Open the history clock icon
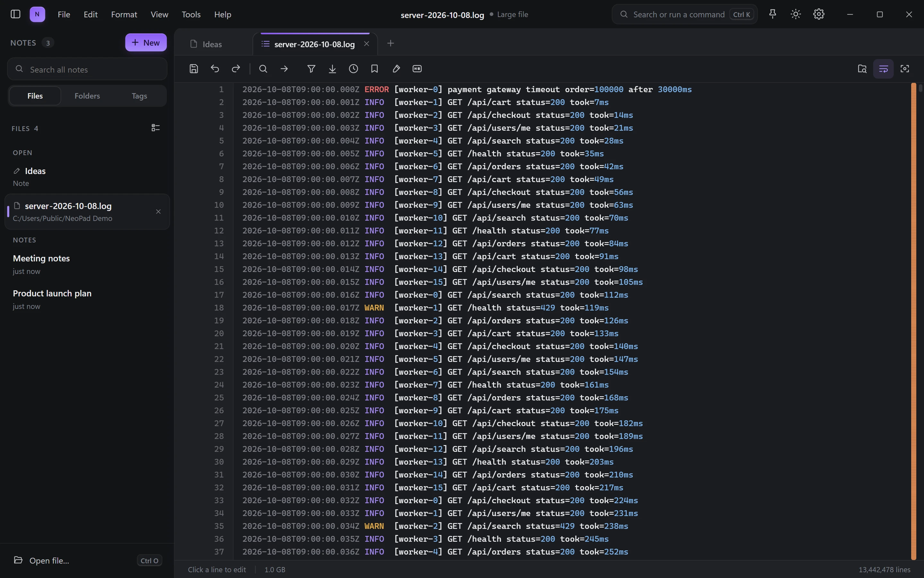Image resolution: width=924 pixels, height=578 pixels. [354, 69]
